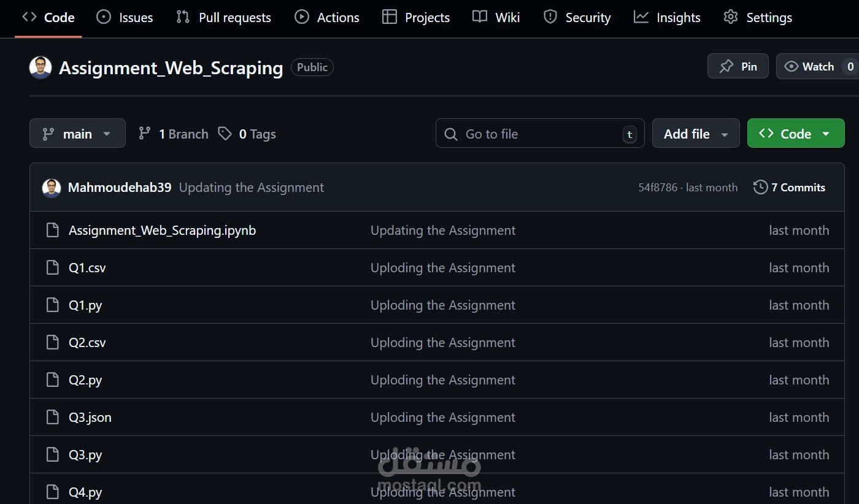Viewport: 859px width, 504px height.
Task: Click the file icon beside Assignment_Web_Scraping.ipynb
Action: pos(53,231)
